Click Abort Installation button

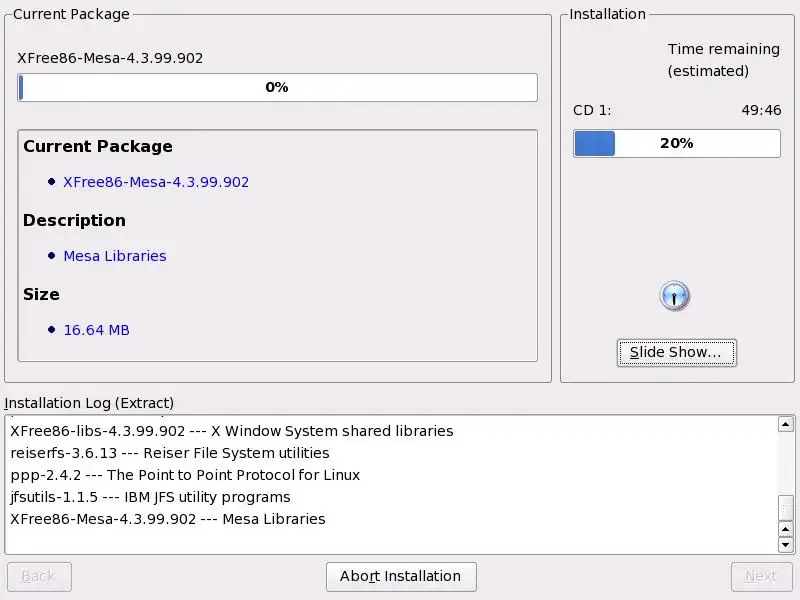(x=401, y=577)
